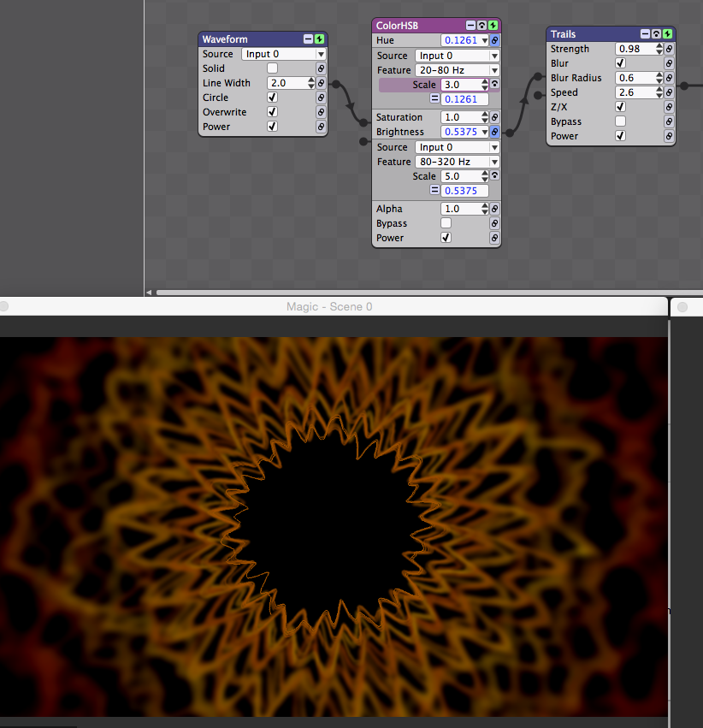Viewport: 703px width, 728px height.
Task: Click stepper arrows for Brightness Scale 5.0
Action: click(485, 176)
